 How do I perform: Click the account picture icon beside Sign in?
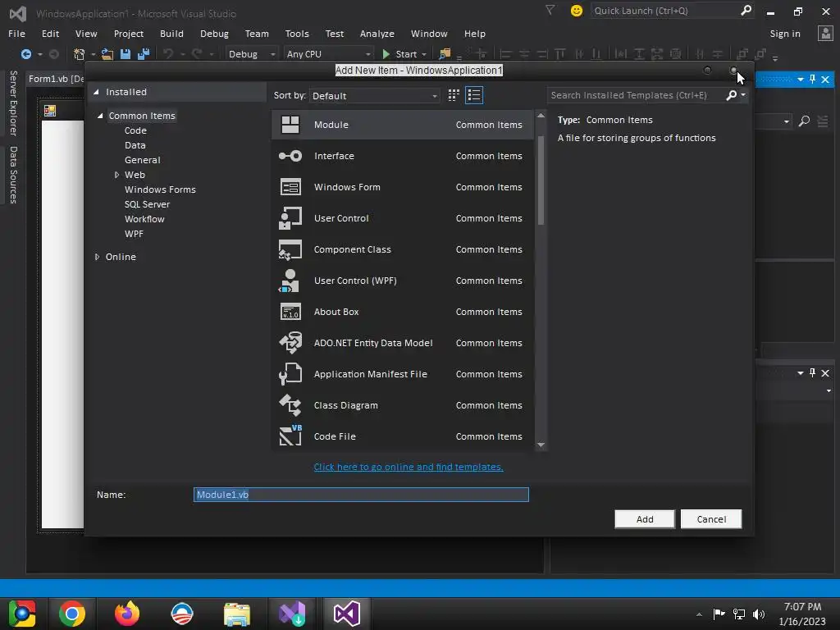click(825, 33)
